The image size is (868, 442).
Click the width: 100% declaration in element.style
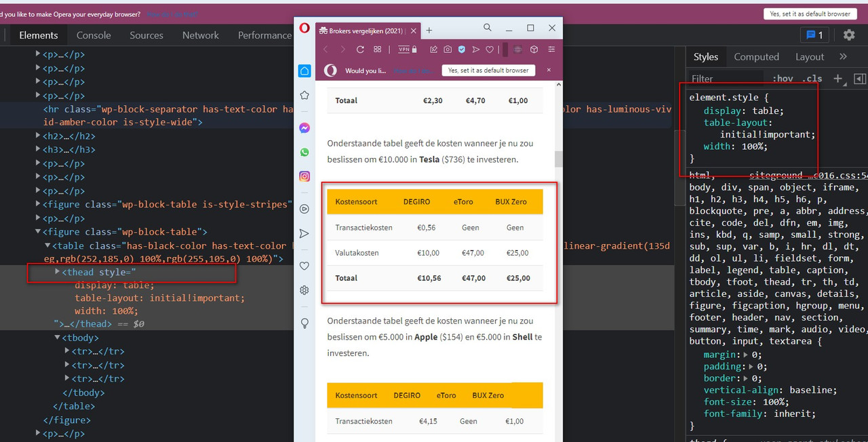(735, 146)
